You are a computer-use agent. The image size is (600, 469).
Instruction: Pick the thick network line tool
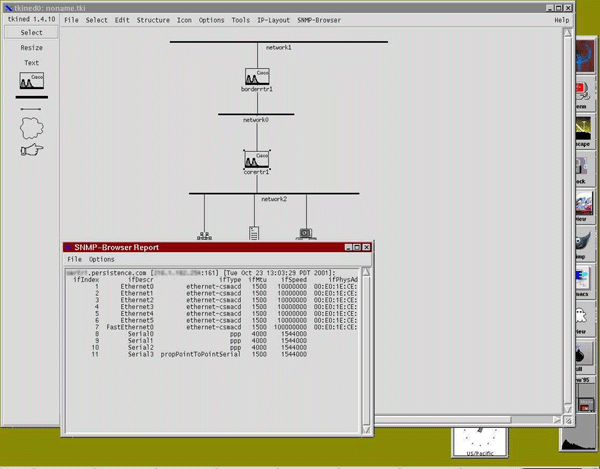[x=31, y=97]
